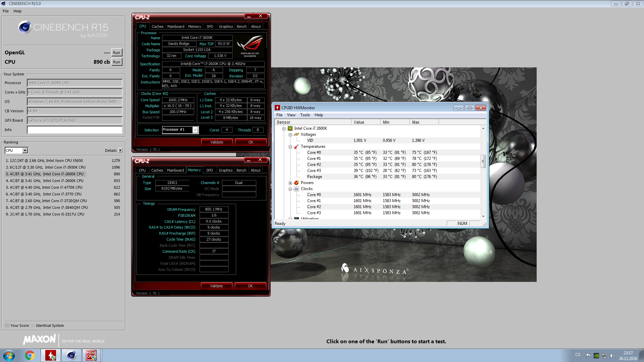Click the HWMonitor title bar icon
The height and width of the screenshot is (362, 644).
pos(277,108)
